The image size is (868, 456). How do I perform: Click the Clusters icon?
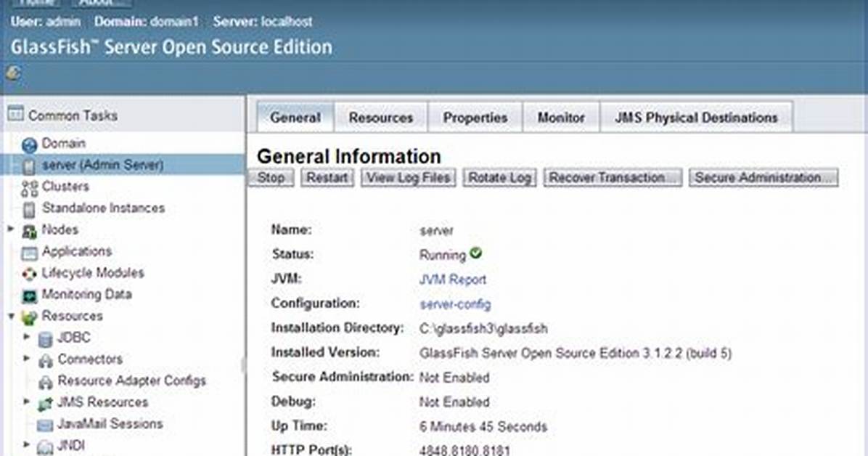coord(29,188)
